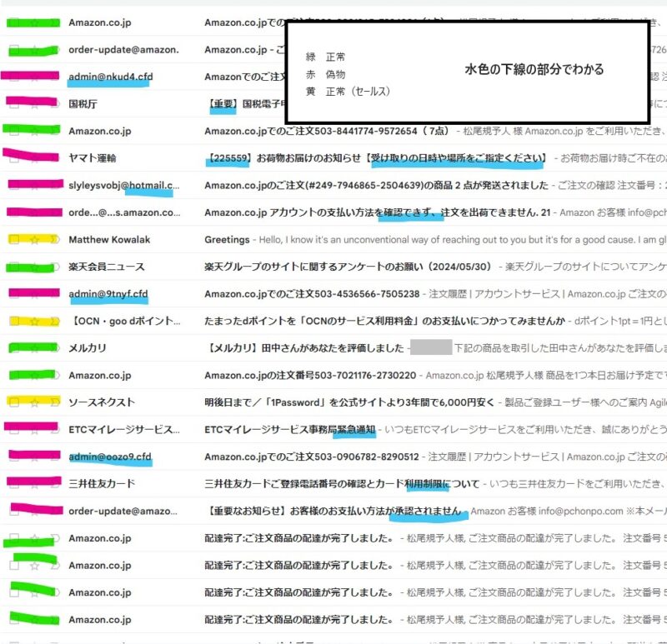Mark Matthew Kowalak email as important
The width and height of the screenshot is (667, 644).
[x=55, y=240]
